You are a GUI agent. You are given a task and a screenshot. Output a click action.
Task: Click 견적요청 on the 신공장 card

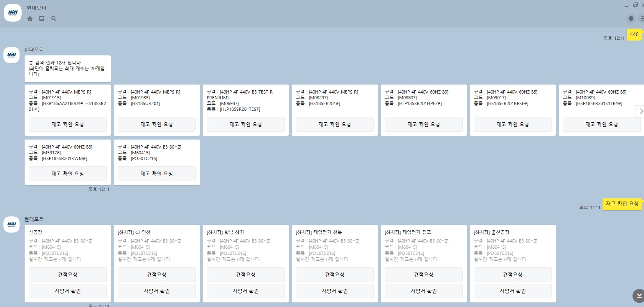point(68,275)
